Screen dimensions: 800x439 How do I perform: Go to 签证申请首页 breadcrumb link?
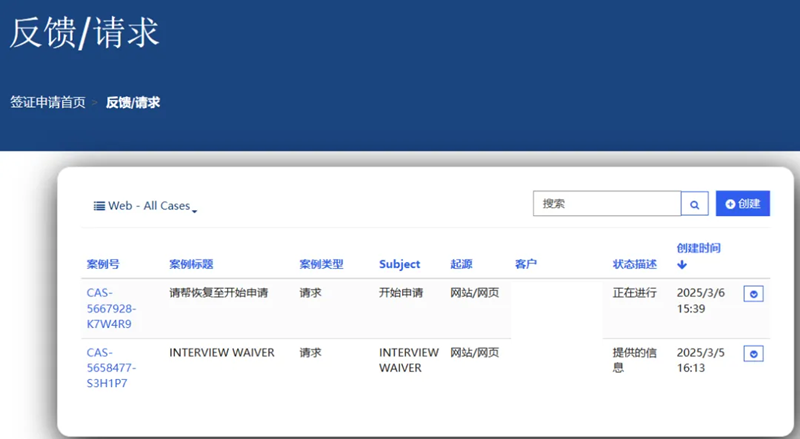[47, 102]
